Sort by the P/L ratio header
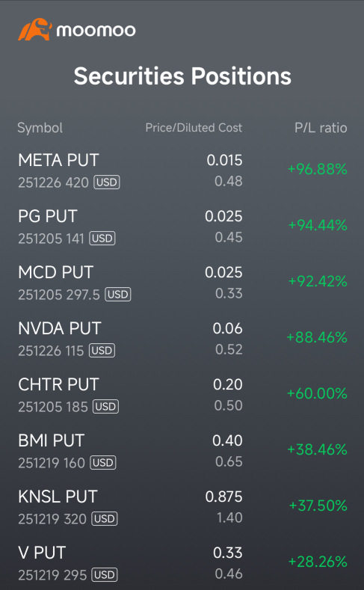Image resolution: width=364 pixels, height=590 pixels. coord(321,128)
